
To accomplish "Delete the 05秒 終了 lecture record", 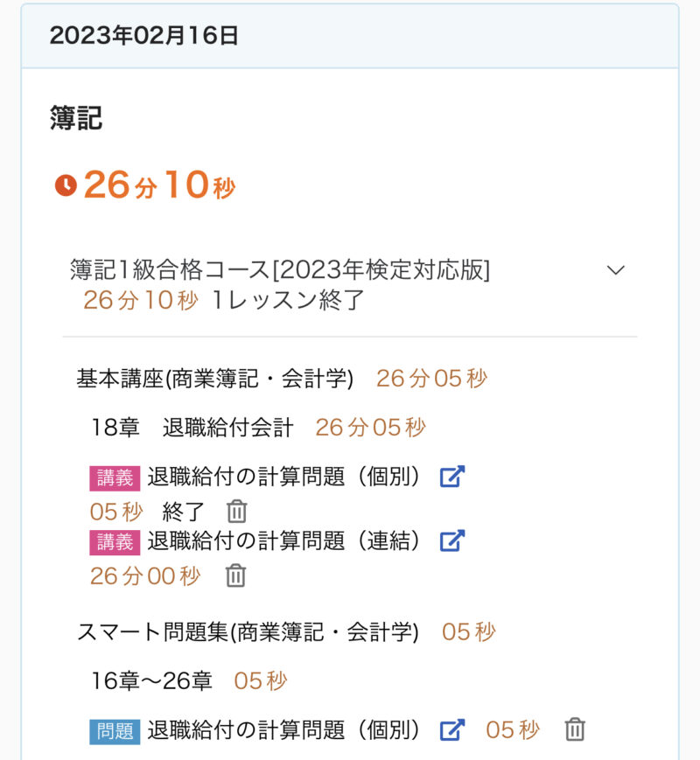I will tap(237, 512).
